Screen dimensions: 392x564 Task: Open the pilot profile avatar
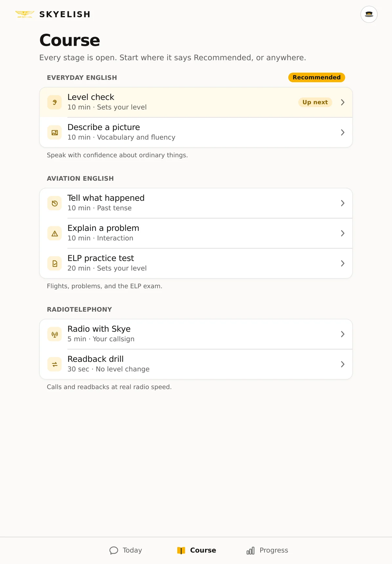(369, 14)
